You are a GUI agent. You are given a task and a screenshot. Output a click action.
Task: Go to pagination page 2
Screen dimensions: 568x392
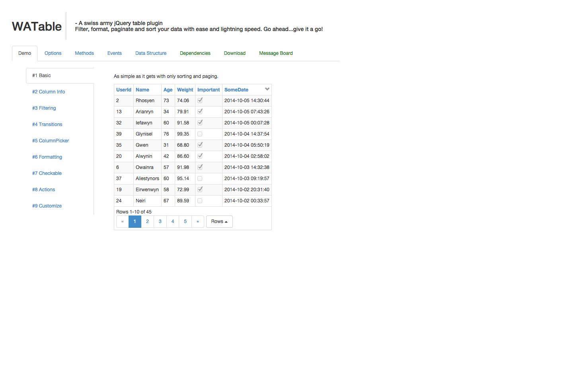(147, 221)
